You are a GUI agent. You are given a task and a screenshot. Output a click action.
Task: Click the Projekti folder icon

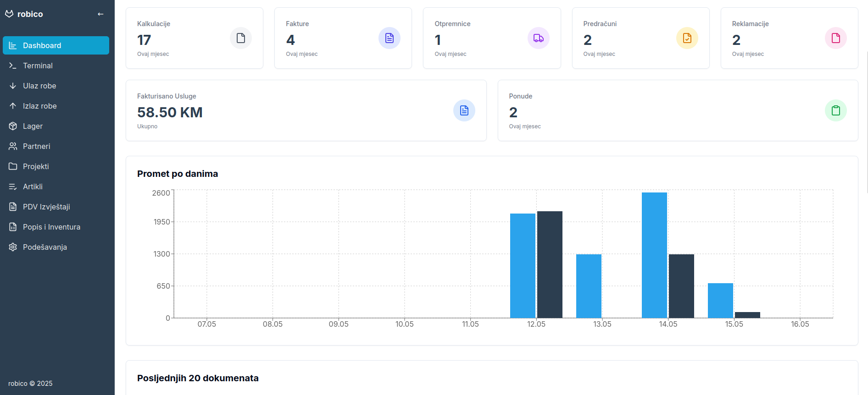click(x=13, y=166)
